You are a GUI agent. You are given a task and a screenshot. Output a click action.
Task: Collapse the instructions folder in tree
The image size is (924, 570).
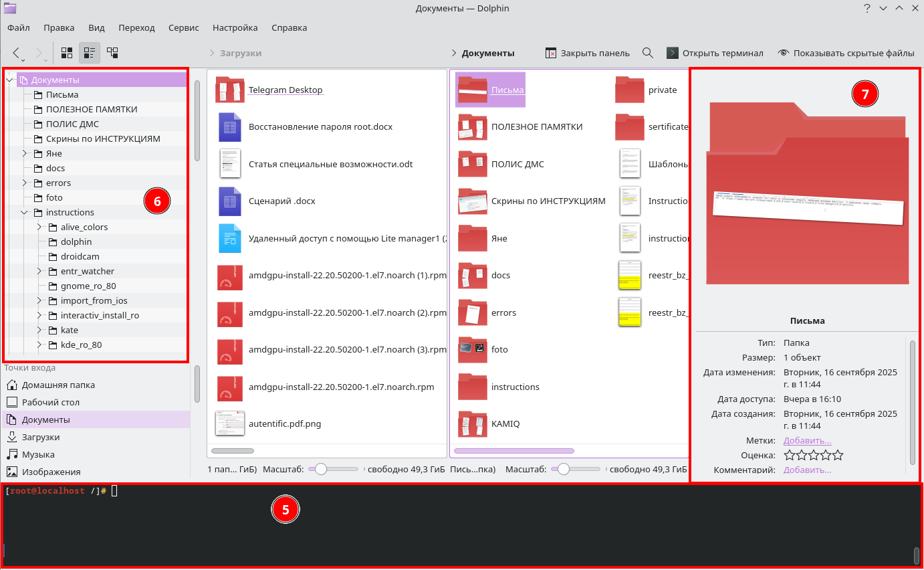pyautogui.click(x=24, y=212)
